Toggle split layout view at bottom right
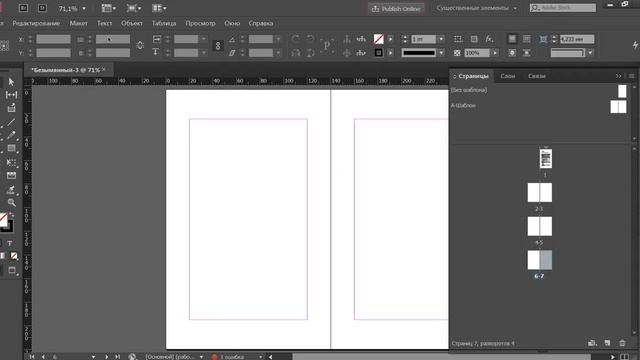Viewport: 640px width, 360px height. pos(624,357)
